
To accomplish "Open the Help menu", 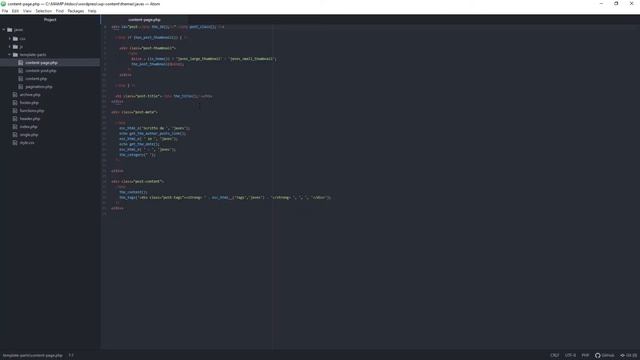I will pos(92,11).
